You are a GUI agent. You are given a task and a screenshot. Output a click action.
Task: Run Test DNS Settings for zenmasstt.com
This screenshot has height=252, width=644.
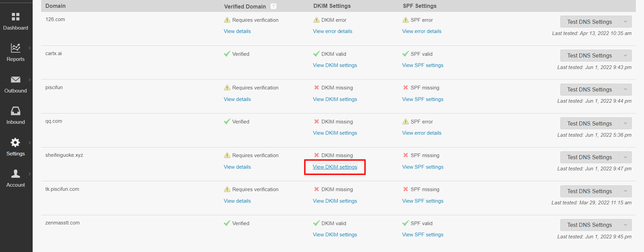589,225
